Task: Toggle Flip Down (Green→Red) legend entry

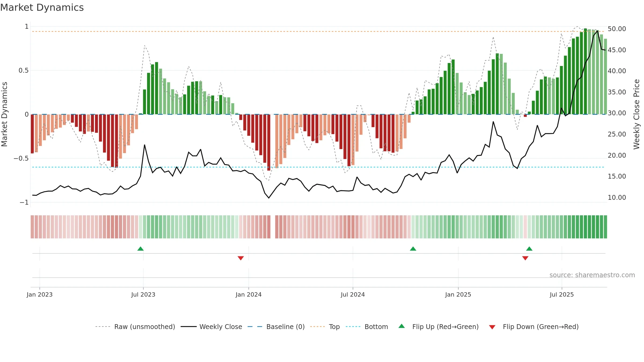Action: [x=534, y=327]
